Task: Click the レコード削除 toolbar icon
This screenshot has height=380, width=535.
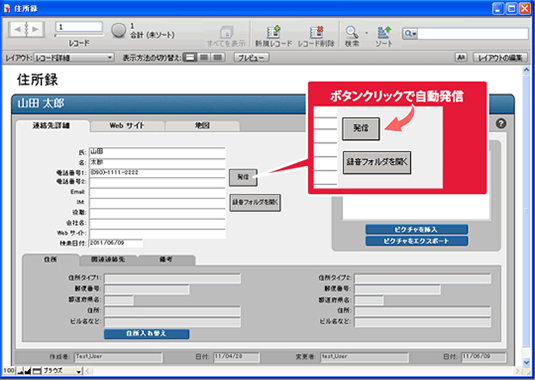Action: click(x=316, y=32)
